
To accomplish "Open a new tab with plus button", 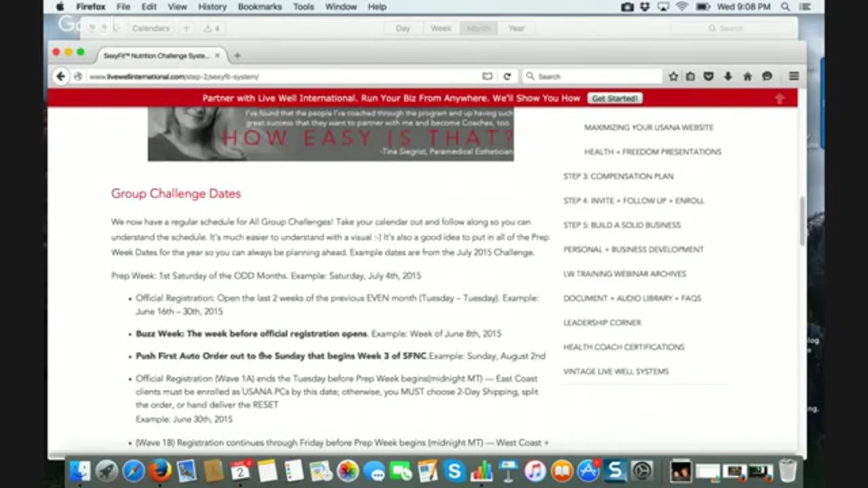I will [237, 56].
